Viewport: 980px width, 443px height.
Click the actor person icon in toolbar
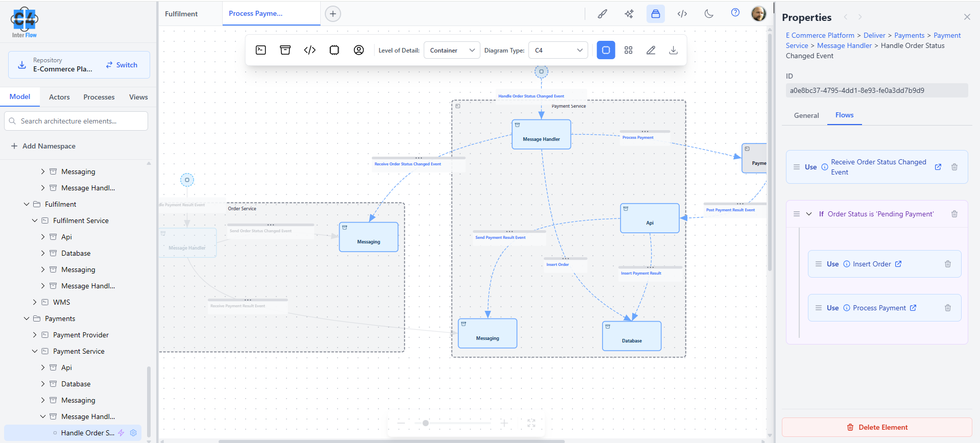click(359, 50)
